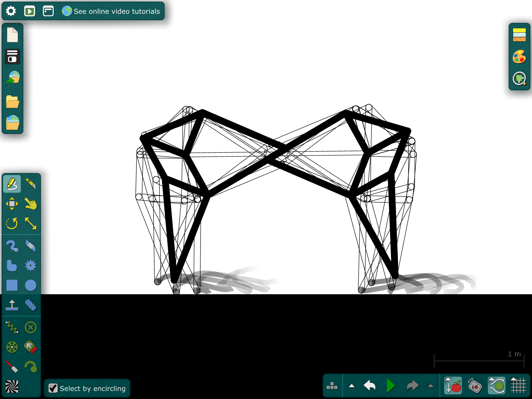Choose the Gear creation tool

[x=31, y=265]
